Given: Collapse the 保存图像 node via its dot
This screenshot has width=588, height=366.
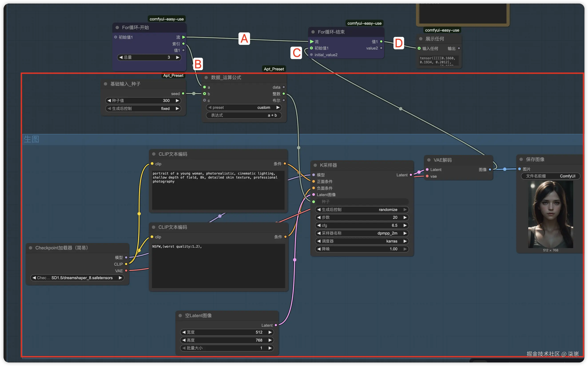Looking at the screenshot, I should 521,159.
